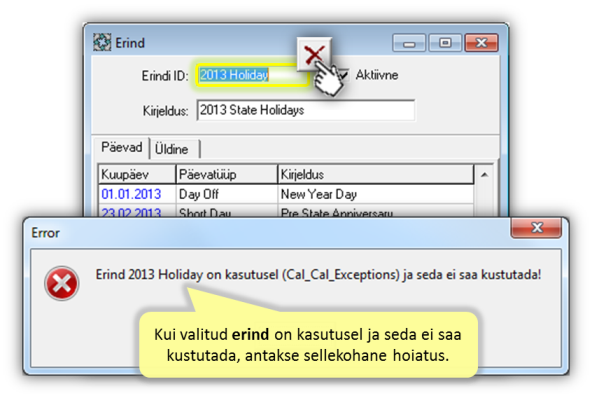Click the Erind window title icon
592x398 pixels.
(102, 42)
